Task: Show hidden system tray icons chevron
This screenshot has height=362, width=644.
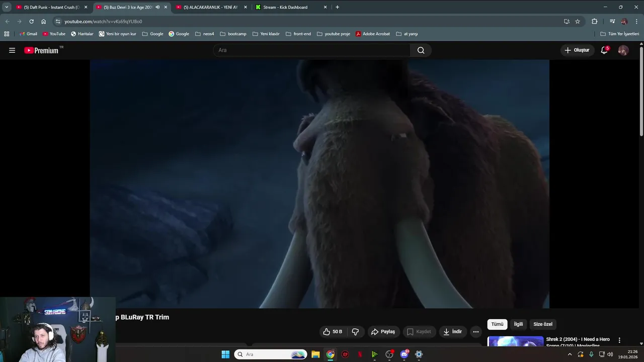Action: 570,354
